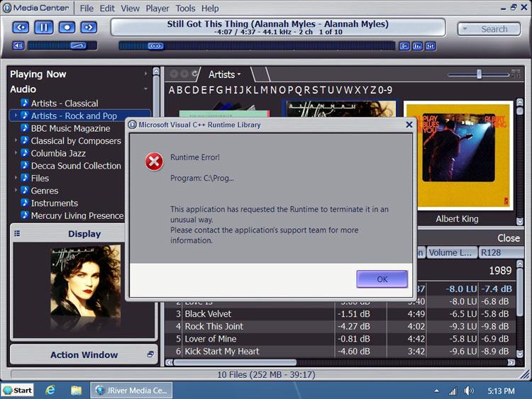Open Internet Explorer from the taskbar

coord(50,390)
